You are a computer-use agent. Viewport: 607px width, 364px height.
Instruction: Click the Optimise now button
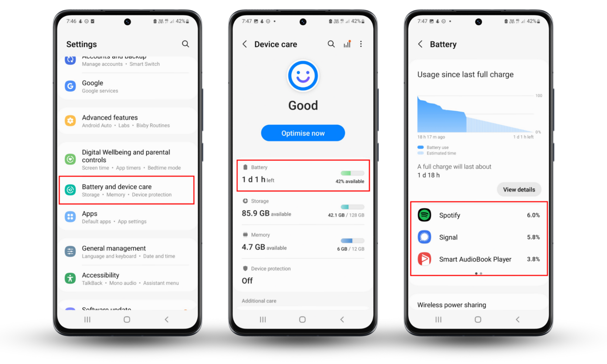303,133
